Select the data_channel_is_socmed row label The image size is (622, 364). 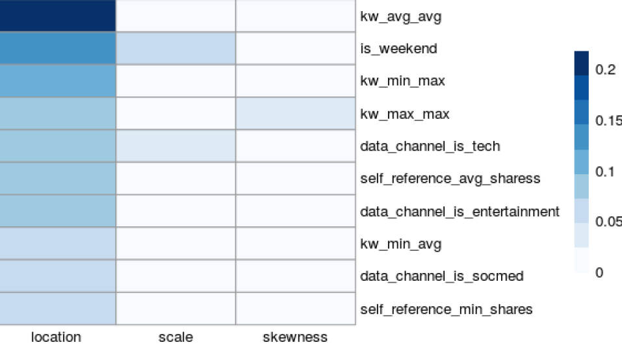point(441,276)
